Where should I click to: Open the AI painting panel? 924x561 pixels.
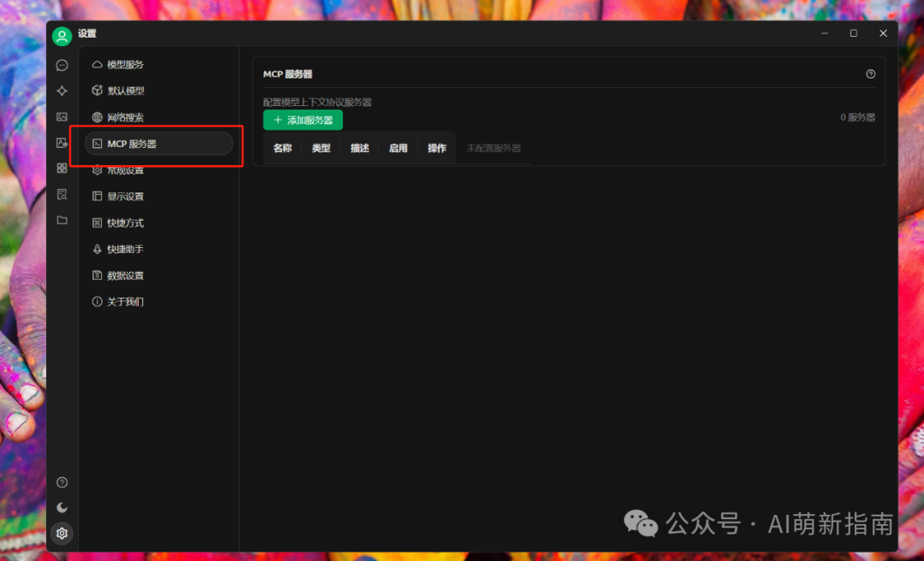(x=61, y=116)
